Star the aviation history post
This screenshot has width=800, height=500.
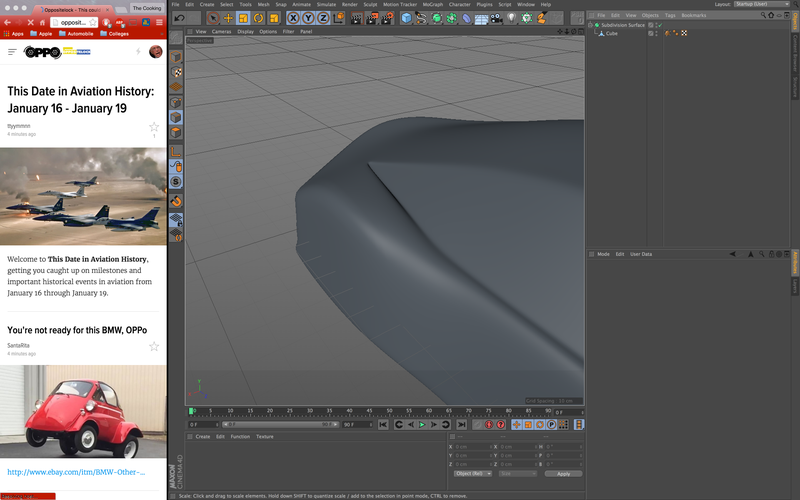click(x=154, y=127)
